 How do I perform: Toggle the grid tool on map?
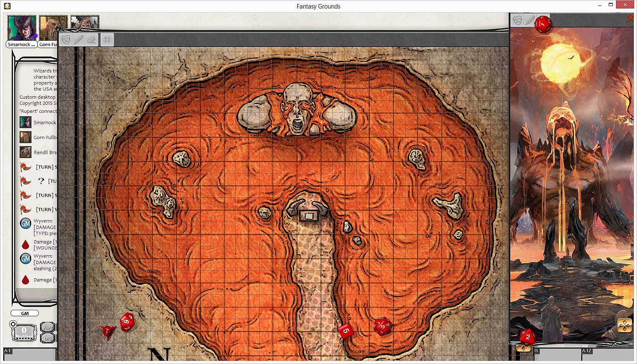(107, 40)
